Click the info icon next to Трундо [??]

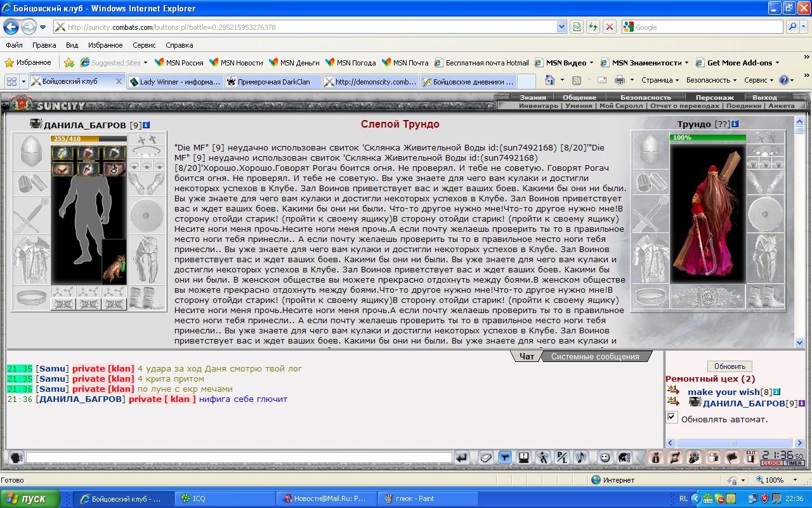[x=735, y=124]
